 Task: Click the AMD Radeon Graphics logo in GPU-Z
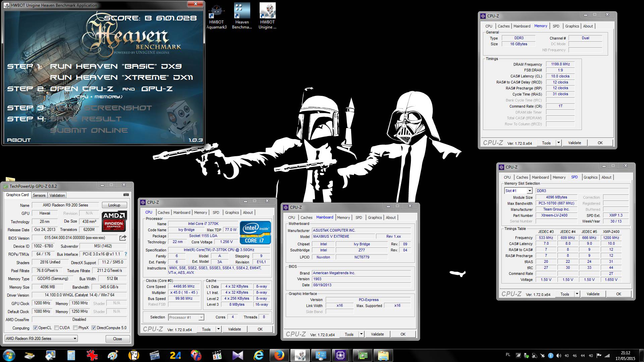point(114,221)
